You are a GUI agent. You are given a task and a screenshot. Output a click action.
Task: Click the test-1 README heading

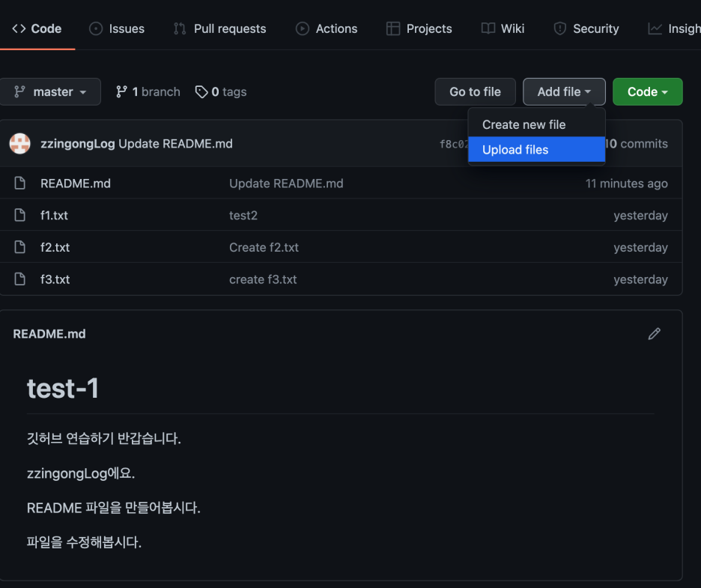tap(63, 388)
